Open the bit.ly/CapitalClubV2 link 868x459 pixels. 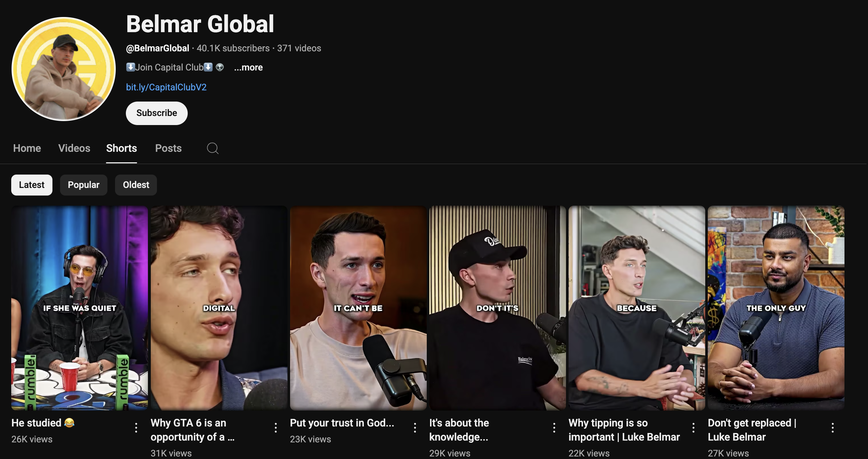[166, 87]
